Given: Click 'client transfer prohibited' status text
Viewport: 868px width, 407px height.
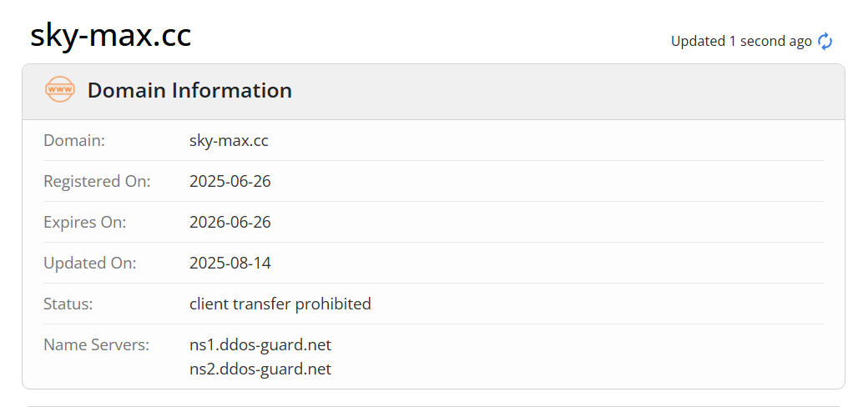Looking at the screenshot, I should point(280,304).
